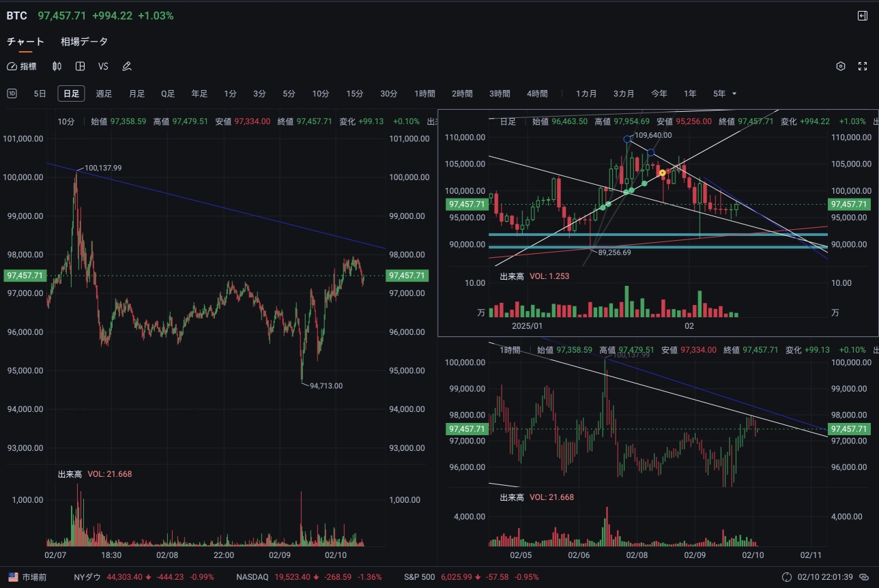
Task: Open the VS comparison tool
Action: 103,66
